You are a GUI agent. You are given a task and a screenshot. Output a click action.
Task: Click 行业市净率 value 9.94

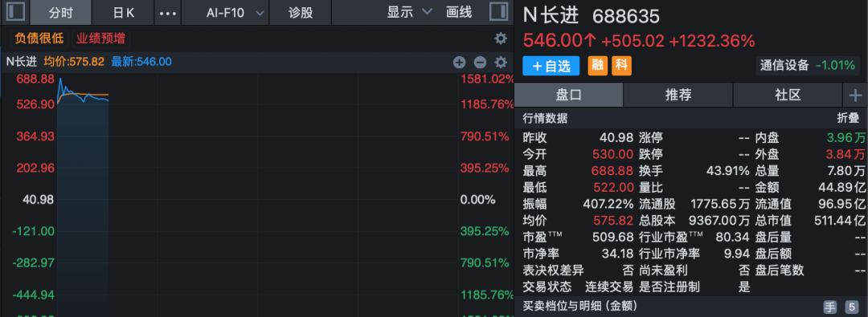737,254
